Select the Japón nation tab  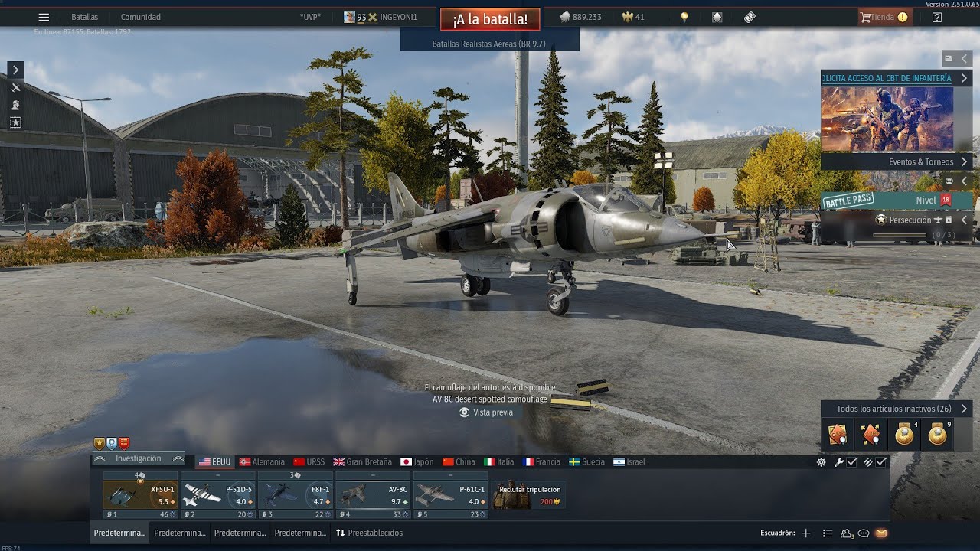click(x=417, y=462)
